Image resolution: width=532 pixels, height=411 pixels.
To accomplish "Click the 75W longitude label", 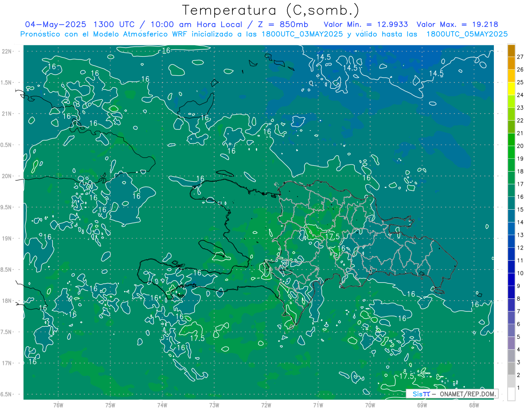I will [x=110, y=405].
